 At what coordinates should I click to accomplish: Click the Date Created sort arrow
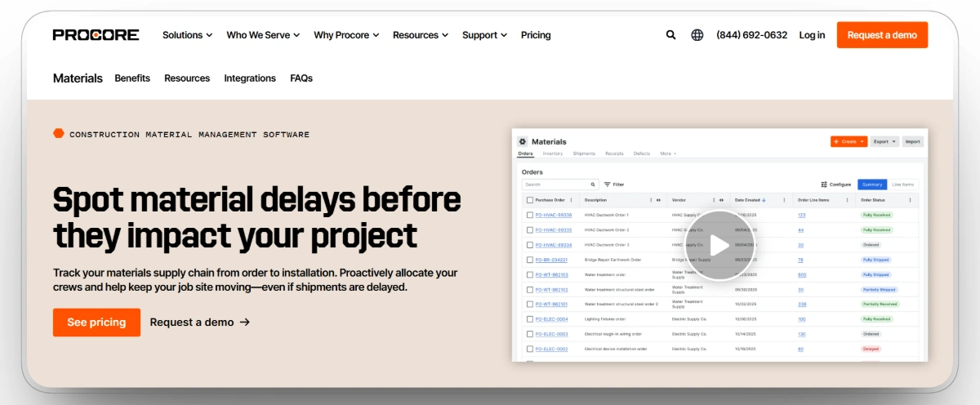tap(764, 200)
